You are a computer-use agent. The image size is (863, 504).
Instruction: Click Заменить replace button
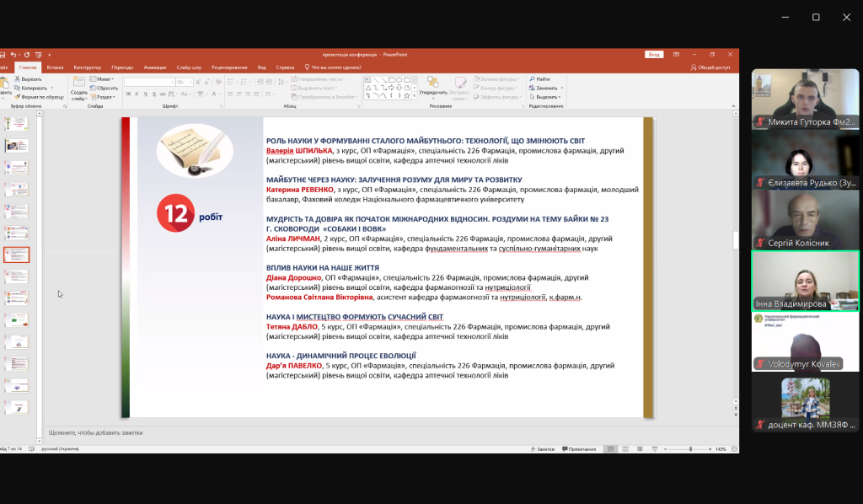[544, 88]
